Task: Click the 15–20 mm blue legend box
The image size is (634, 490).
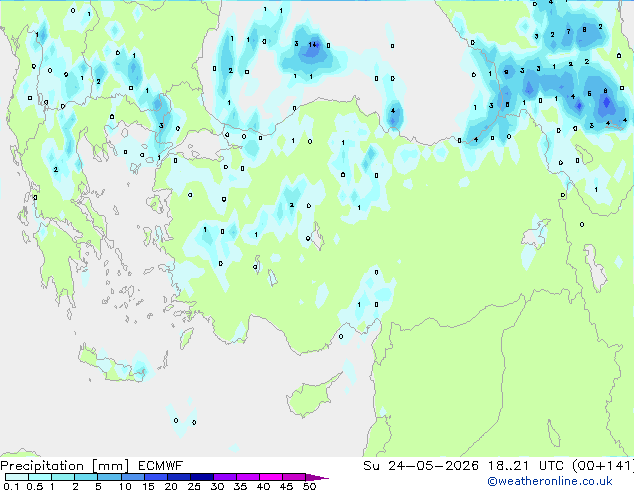Action: tap(156, 477)
